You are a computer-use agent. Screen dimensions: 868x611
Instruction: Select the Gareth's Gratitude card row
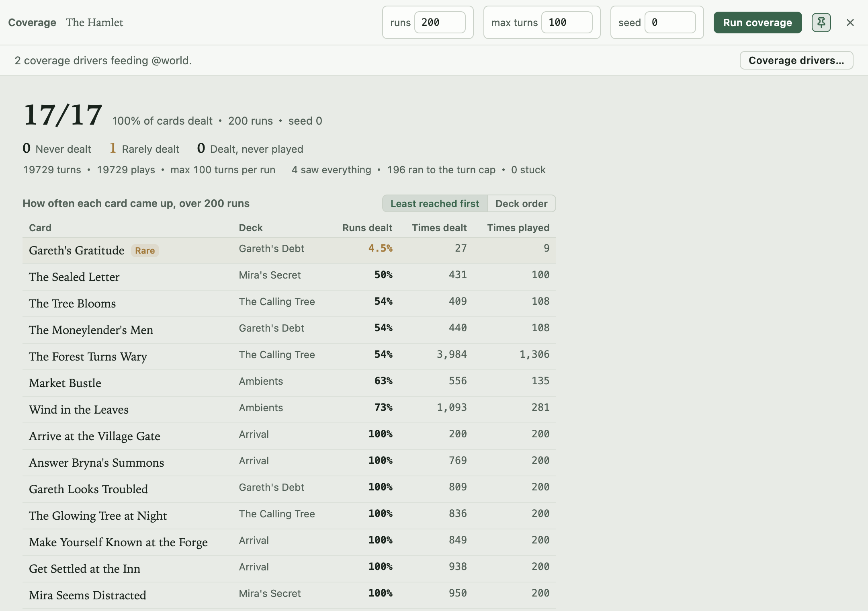(x=289, y=250)
